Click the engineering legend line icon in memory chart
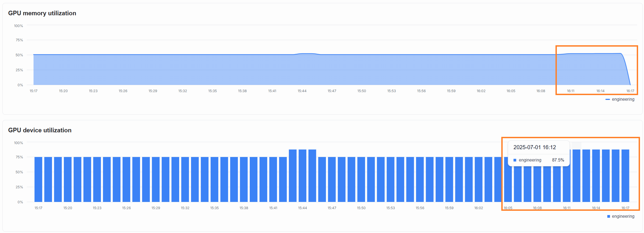This screenshot has height=233, width=644. click(x=608, y=99)
